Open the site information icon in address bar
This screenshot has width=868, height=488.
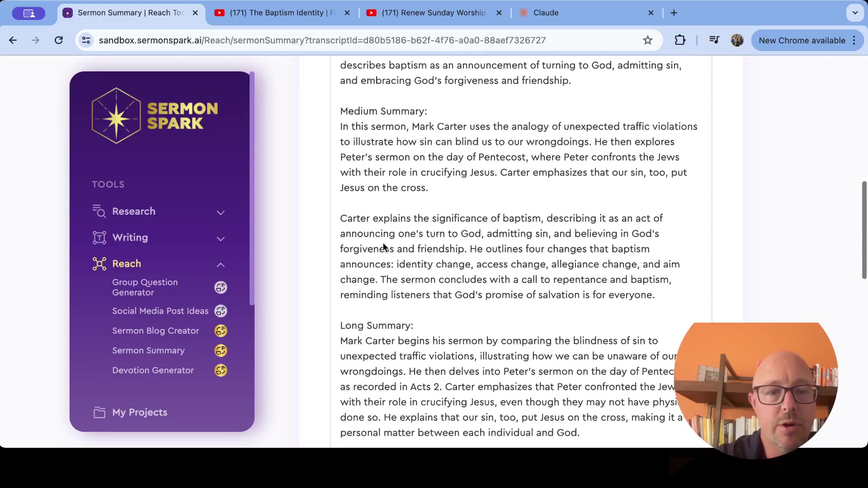pyautogui.click(x=86, y=40)
